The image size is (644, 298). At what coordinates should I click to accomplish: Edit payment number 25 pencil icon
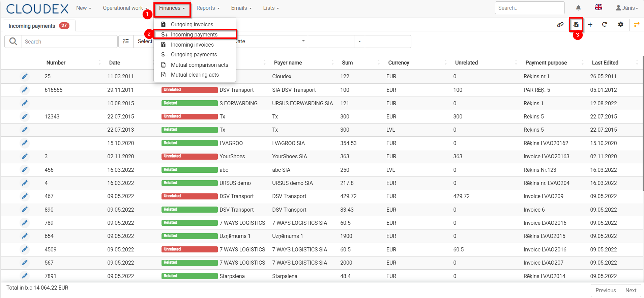[x=25, y=77]
